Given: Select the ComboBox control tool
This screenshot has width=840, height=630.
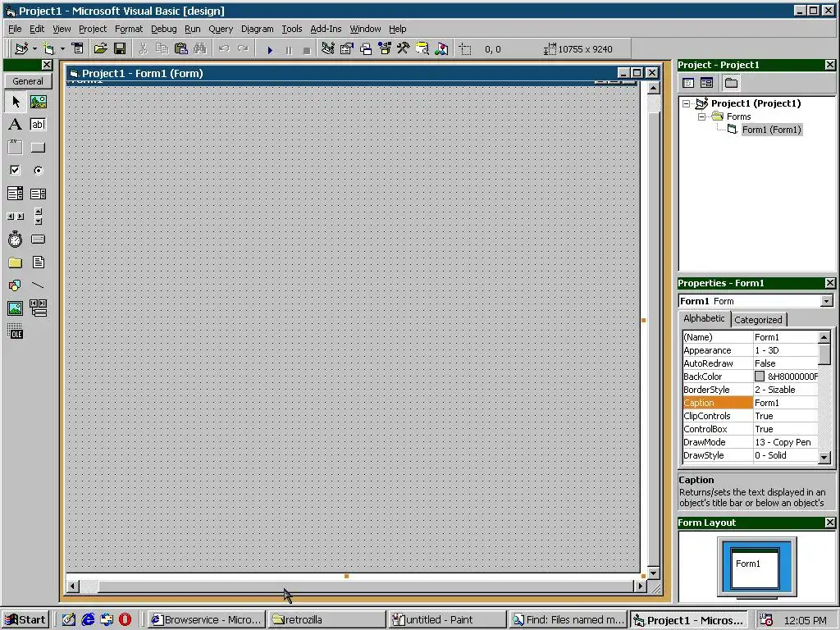Looking at the screenshot, I should click(x=16, y=194).
